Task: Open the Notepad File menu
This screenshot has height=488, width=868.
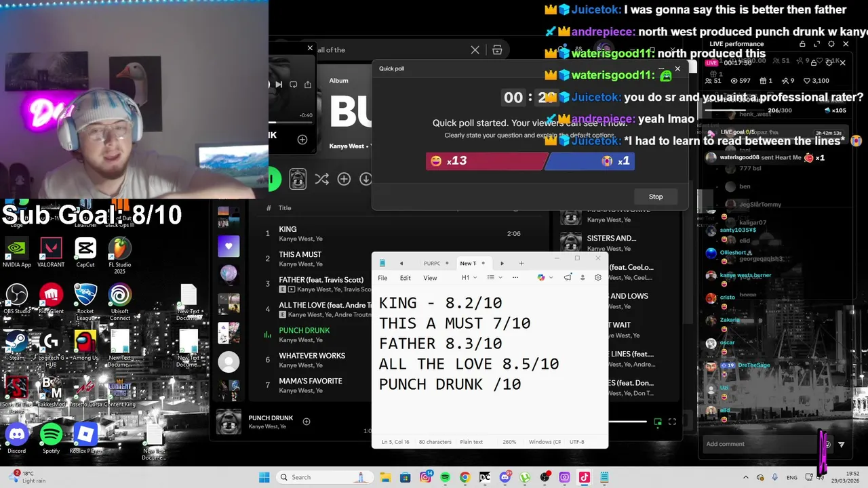Action: pyautogui.click(x=382, y=278)
